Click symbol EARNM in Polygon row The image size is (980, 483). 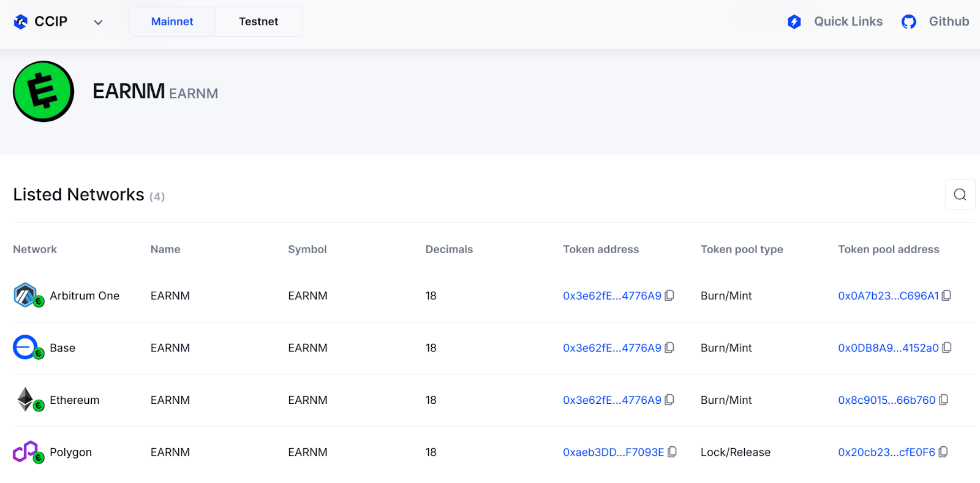(x=307, y=452)
